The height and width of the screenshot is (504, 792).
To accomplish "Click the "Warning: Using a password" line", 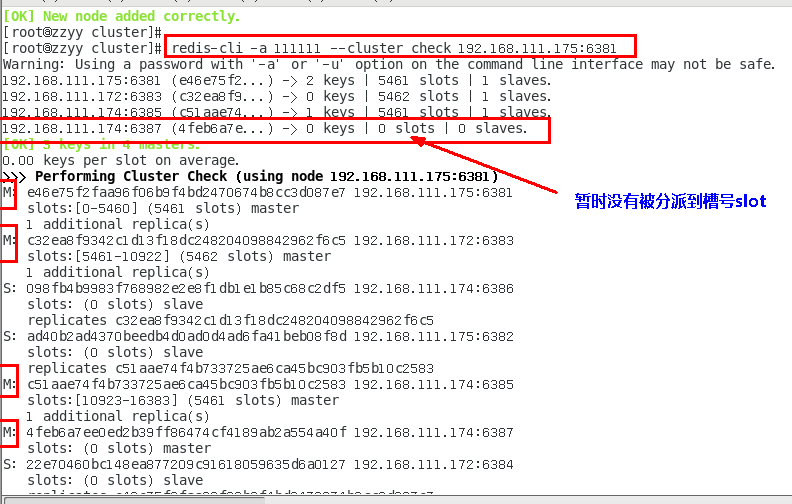I will pyautogui.click(x=389, y=65).
